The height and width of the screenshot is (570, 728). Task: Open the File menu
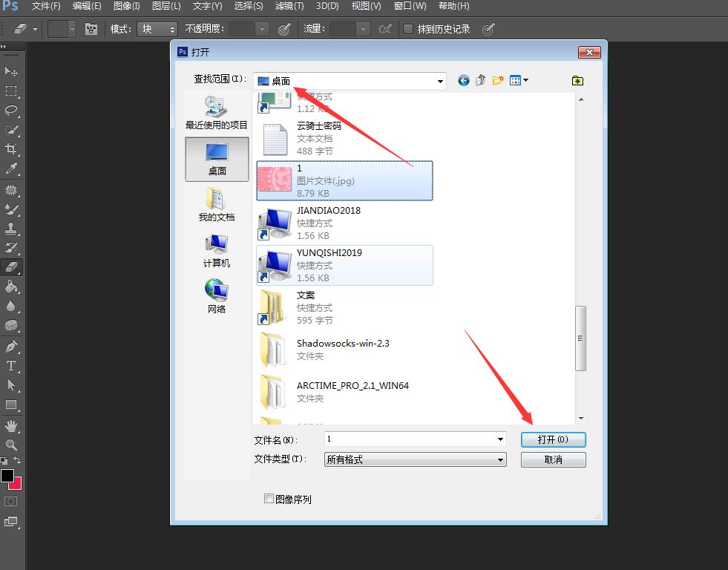click(46, 6)
